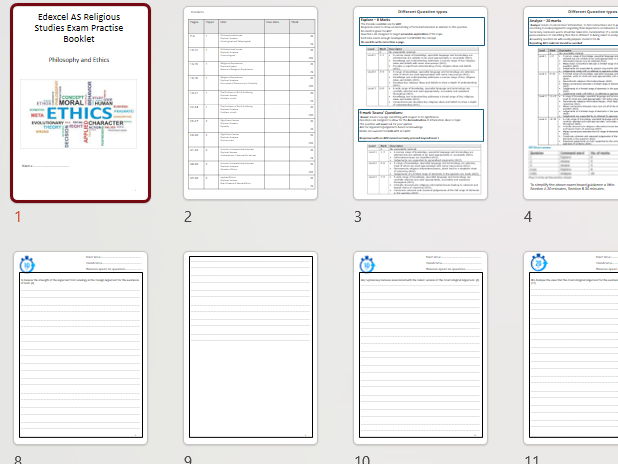
Task: Click page number label 1
Action: coord(18,216)
